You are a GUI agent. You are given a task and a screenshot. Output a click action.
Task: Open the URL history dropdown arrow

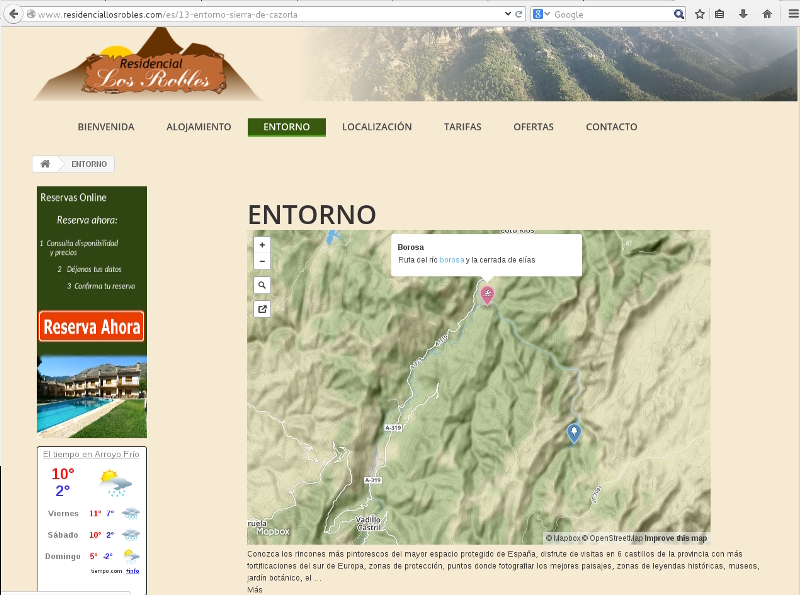508,14
